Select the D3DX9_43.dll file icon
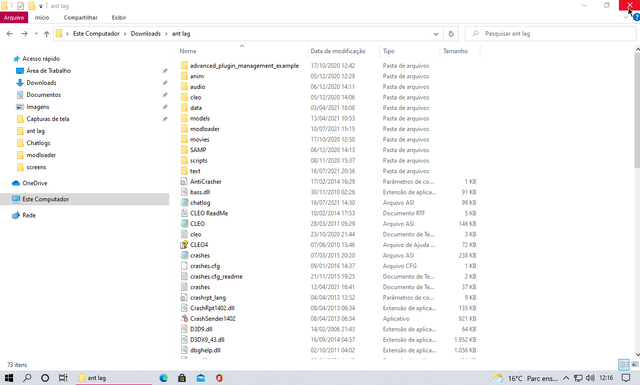 [x=184, y=340]
